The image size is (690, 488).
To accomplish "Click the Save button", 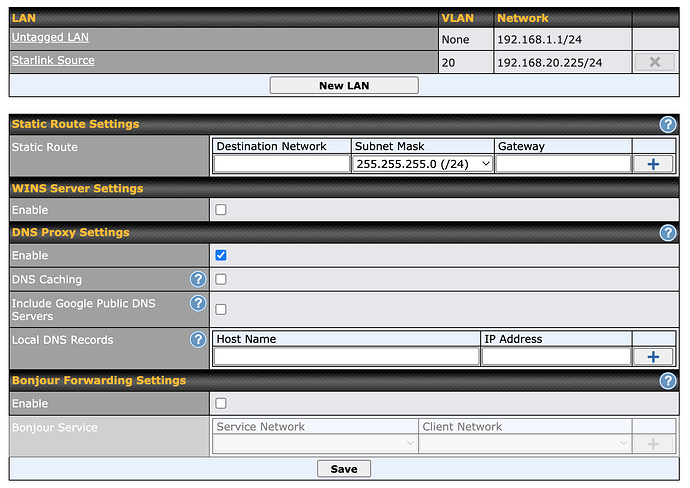I will [344, 469].
